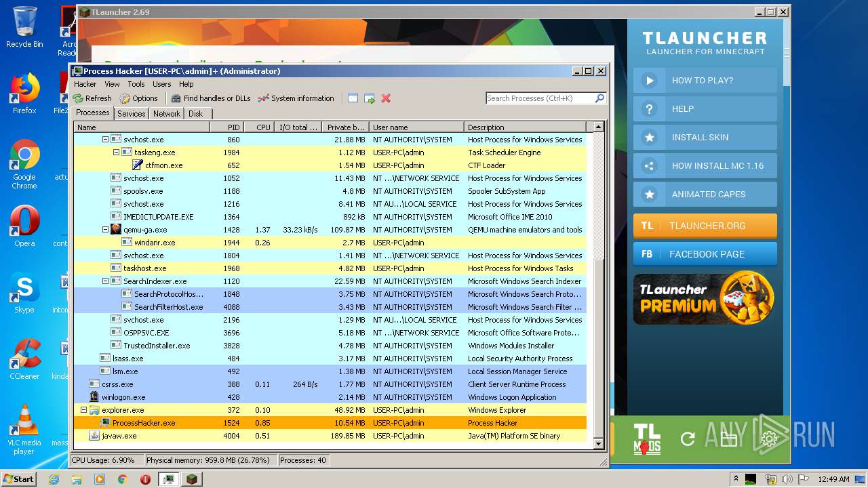
Task: Open VLC media player desktop icon
Action: [x=24, y=430]
